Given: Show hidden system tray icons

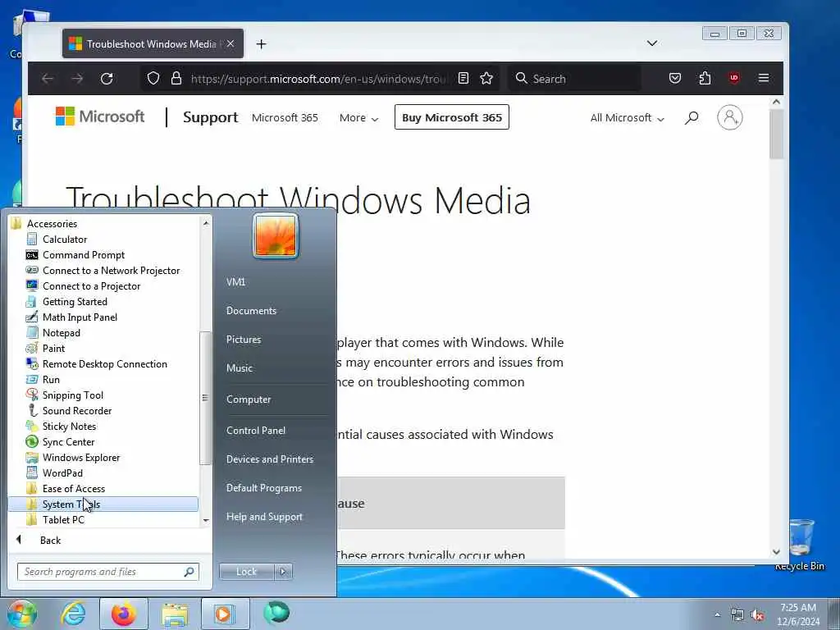Looking at the screenshot, I should (x=717, y=614).
